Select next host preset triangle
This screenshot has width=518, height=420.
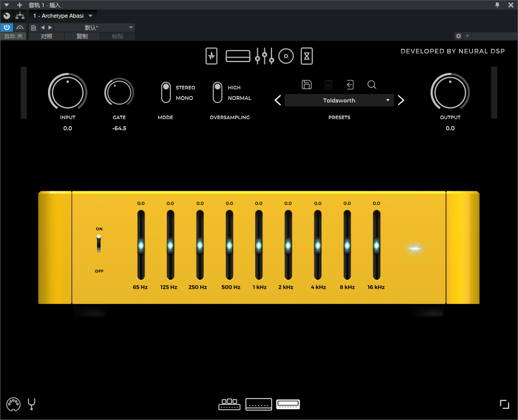pyautogui.click(x=50, y=28)
